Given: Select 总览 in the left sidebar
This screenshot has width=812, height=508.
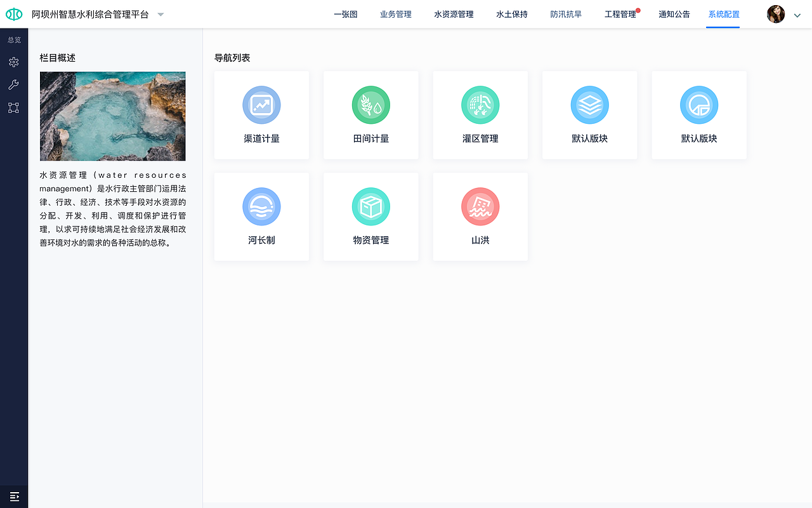Looking at the screenshot, I should 13,39.
